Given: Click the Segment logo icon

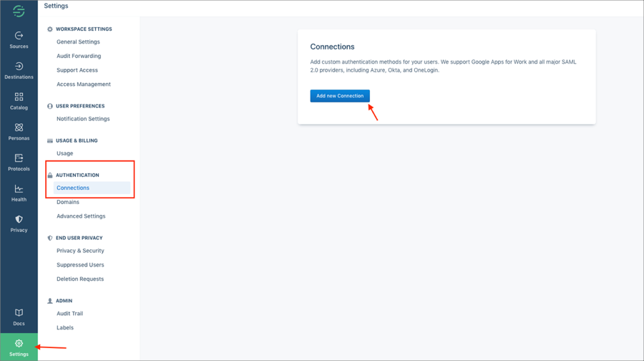Looking at the screenshot, I should [x=19, y=11].
